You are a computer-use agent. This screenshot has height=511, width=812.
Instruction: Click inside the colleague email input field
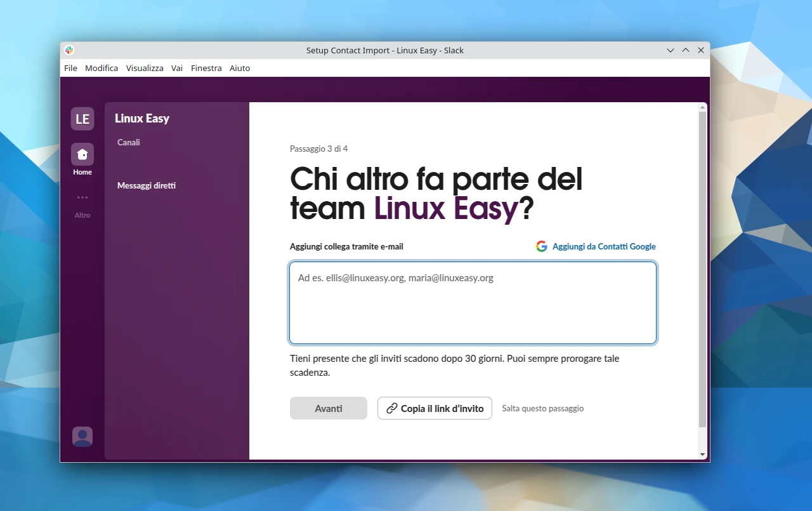pyautogui.click(x=473, y=303)
